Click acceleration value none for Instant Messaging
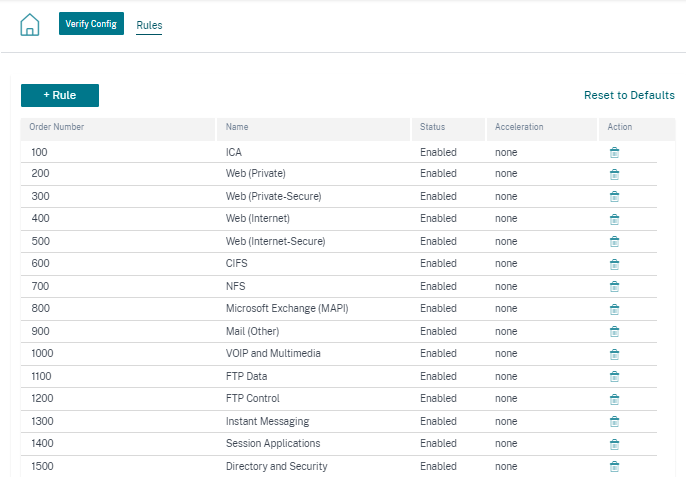Viewport: 686px width, 477px height. pyautogui.click(x=506, y=421)
